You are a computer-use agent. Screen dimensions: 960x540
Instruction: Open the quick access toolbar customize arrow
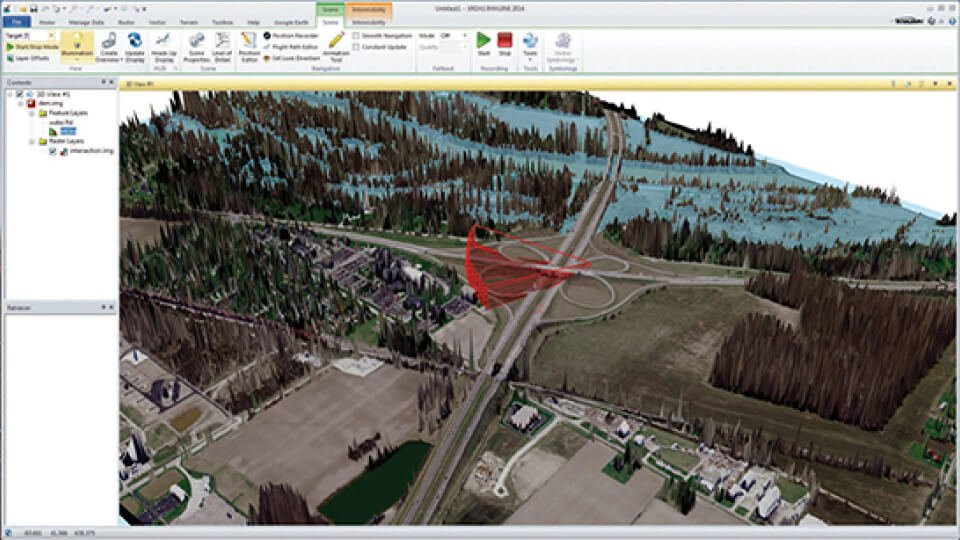[144, 9]
